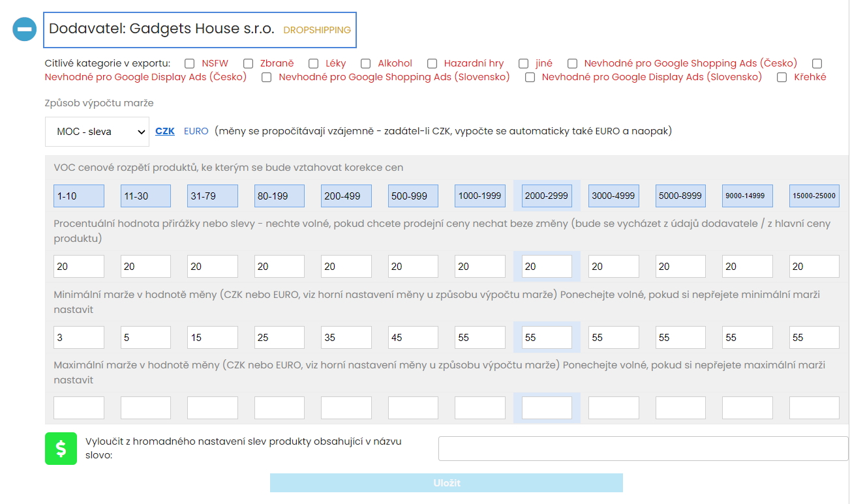Edit percentage field under range 1-10
Image resolution: width=850 pixels, height=504 pixels.
[x=79, y=266]
